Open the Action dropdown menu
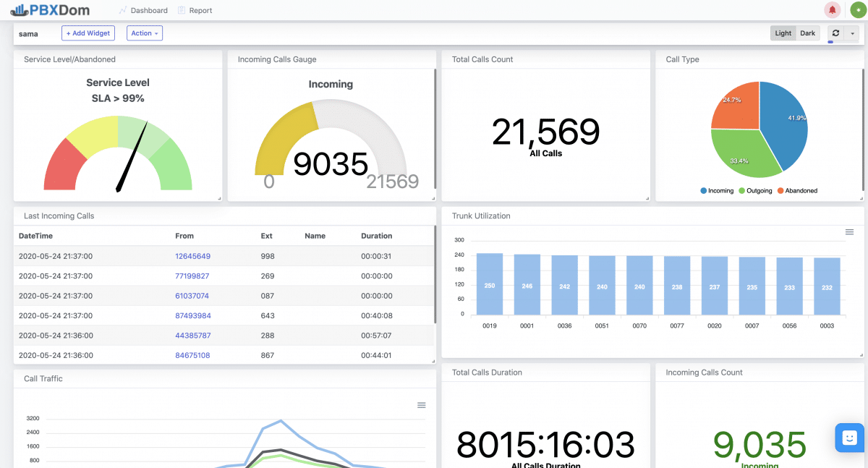 coord(144,33)
